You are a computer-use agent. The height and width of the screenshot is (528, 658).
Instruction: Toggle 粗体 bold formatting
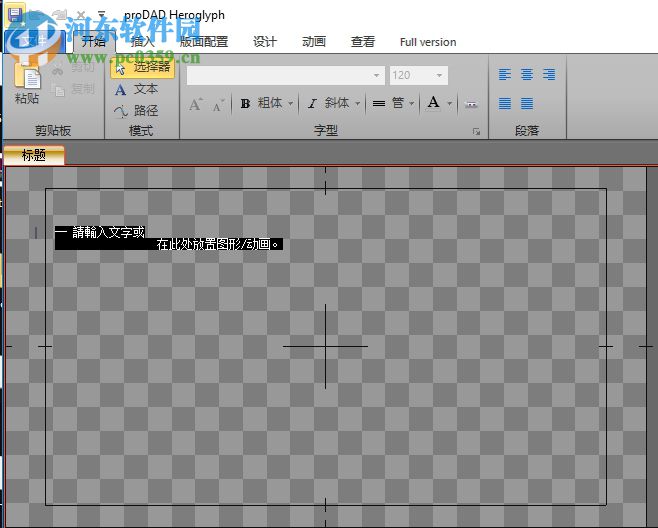point(261,103)
